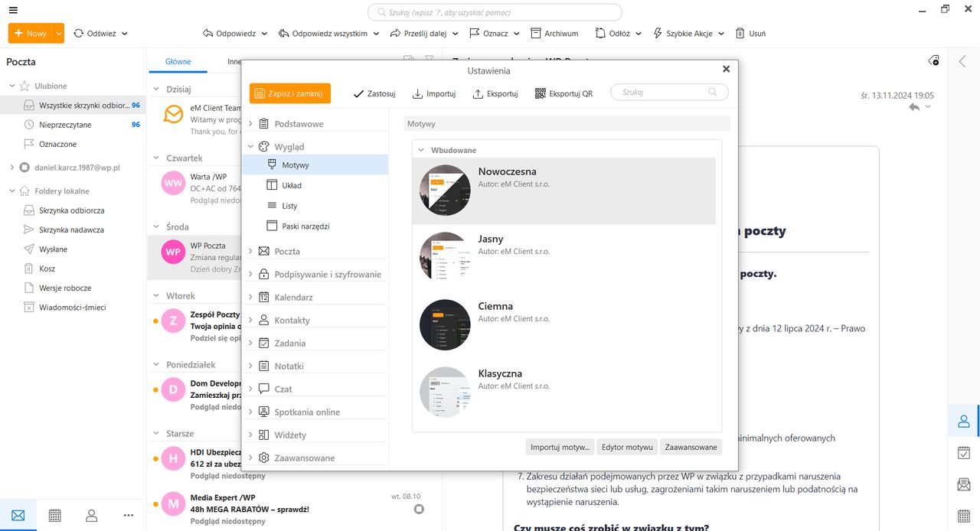Click Importuj motyw... button
The image size is (980, 531).
pyautogui.click(x=560, y=447)
